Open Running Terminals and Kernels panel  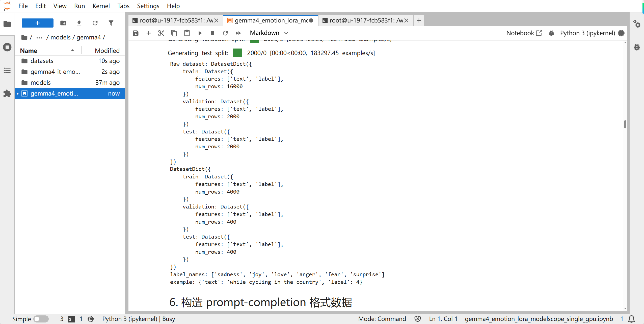[x=7, y=47]
